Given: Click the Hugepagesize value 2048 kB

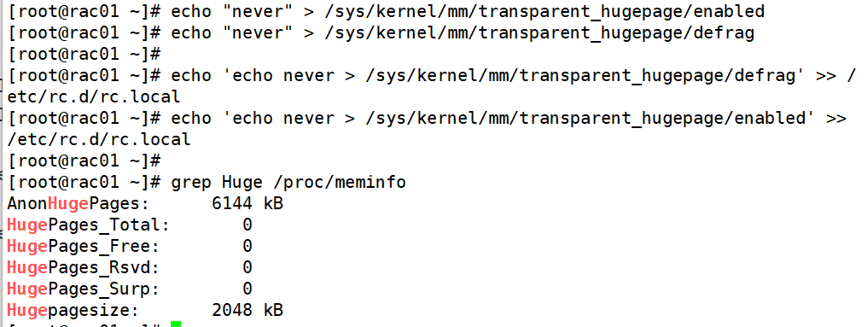Looking at the screenshot, I should pyautogui.click(x=248, y=310).
